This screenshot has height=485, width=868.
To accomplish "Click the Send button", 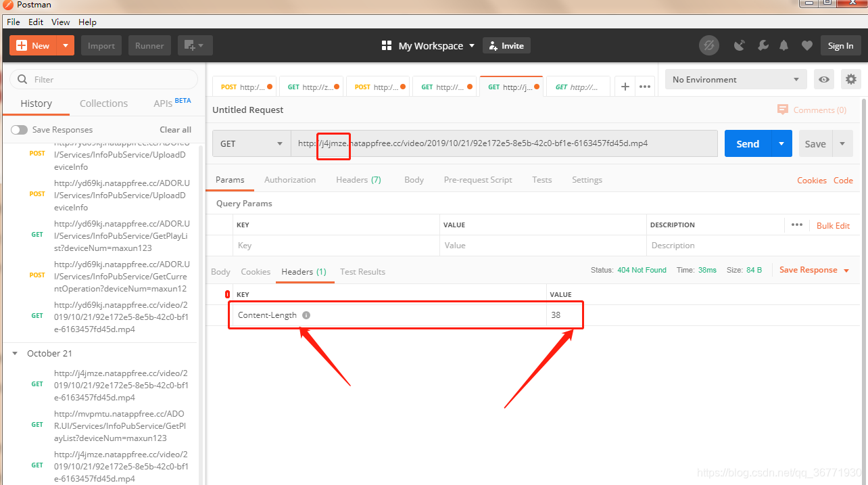I will tap(748, 143).
